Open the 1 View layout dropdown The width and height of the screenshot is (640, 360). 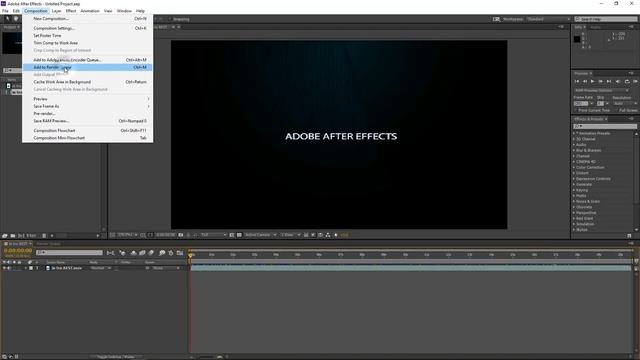point(290,235)
